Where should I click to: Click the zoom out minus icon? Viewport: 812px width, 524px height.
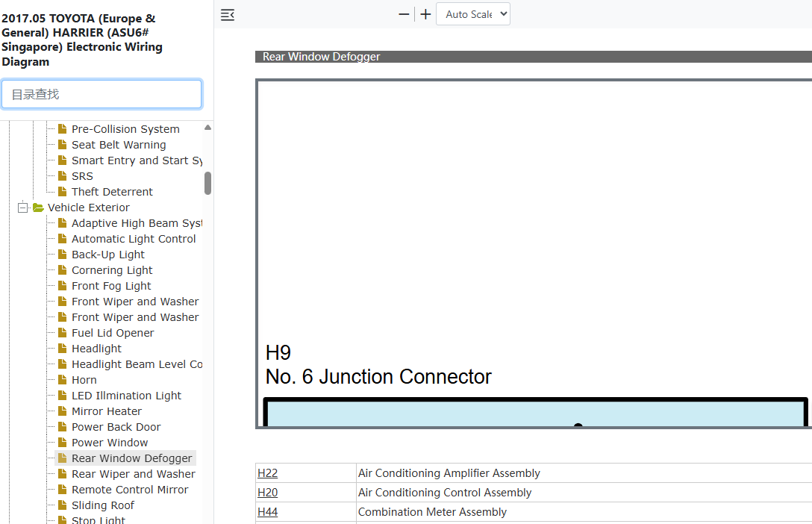(404, 14)
